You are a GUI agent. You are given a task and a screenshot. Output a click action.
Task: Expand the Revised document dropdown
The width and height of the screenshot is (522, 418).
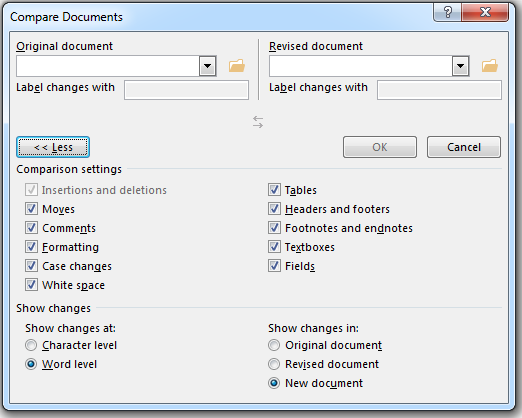[x=460, y=66]
